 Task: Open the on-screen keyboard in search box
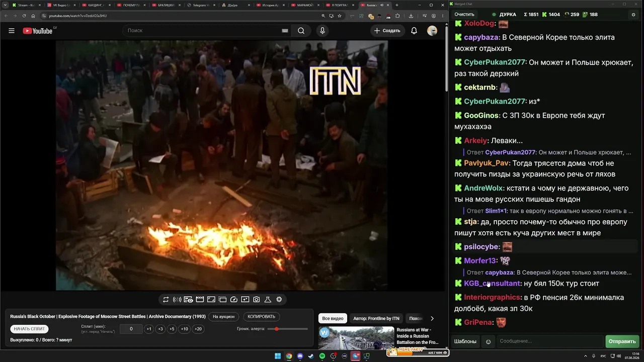tap(285, 31)
